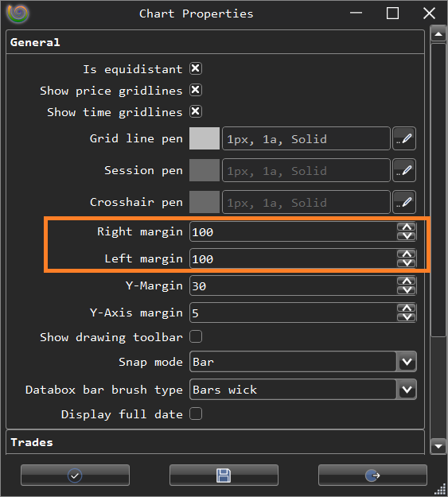Pick the Grid line pen color swatch

[x=205, y=138]
